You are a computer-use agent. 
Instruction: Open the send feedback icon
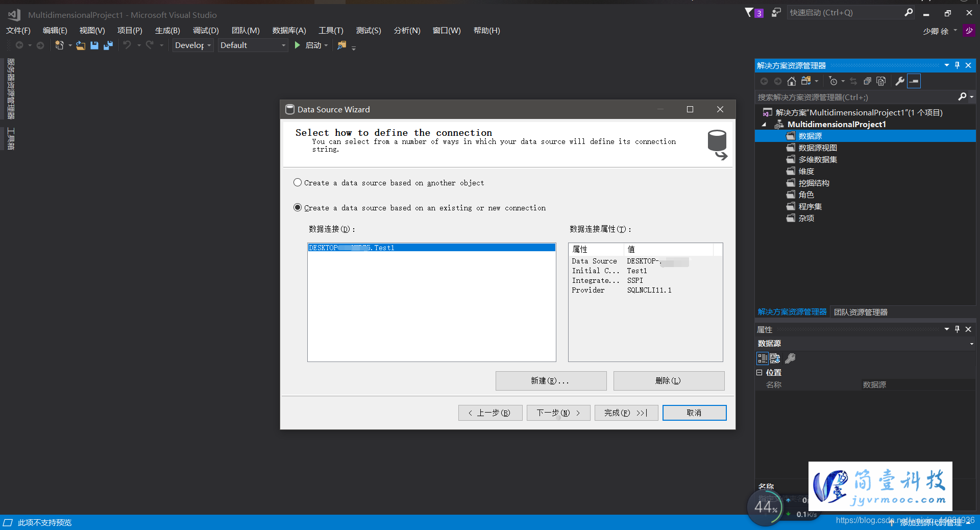tap(776, 12)
